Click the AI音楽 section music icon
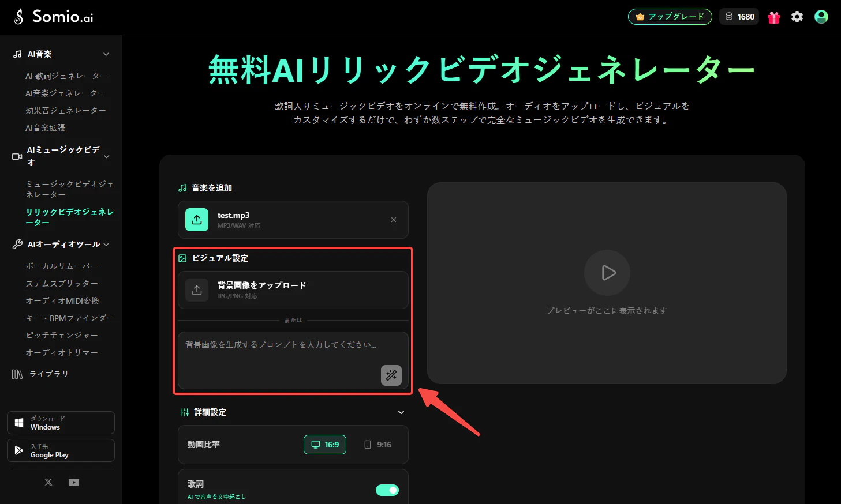Screen dimensions: 841x504 click(x=17, y=54)
